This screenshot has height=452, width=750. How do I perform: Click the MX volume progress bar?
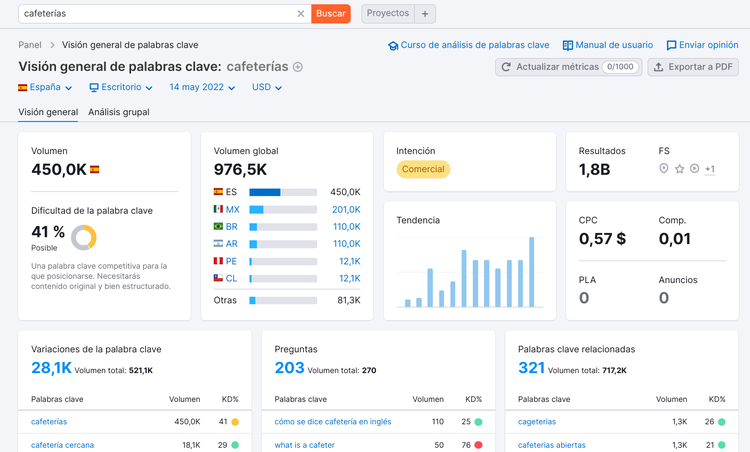283,209
